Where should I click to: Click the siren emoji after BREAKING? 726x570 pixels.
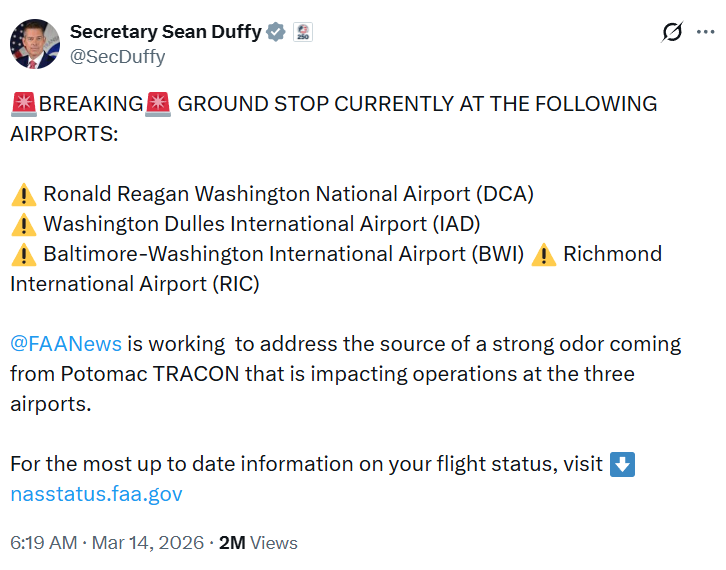tap(159, 104)
